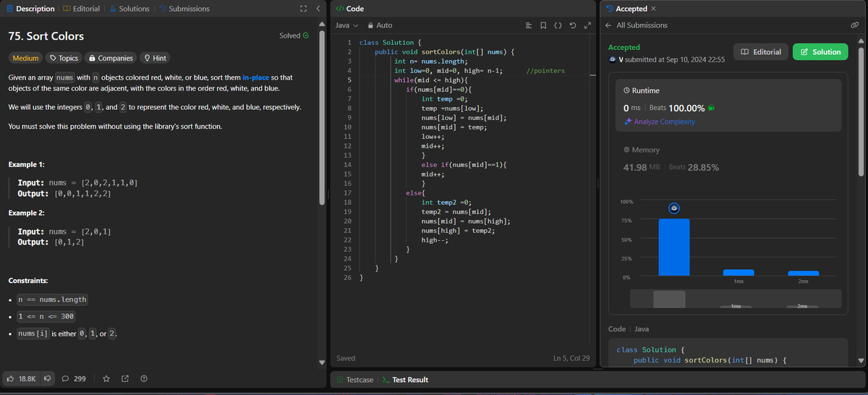Screen dimensions: 868x395
Task: Click the 2ms bar in runtime chart
Action: [x=803, y=273]
